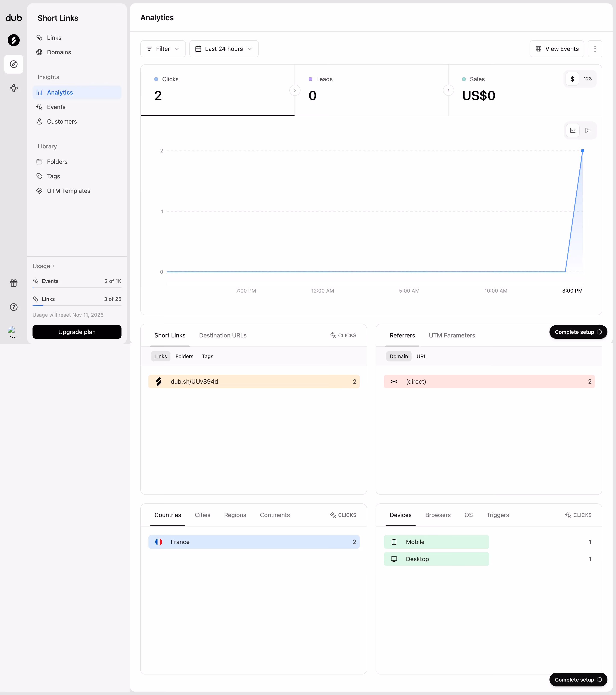Open Links in sidebar
Screen dimensions: 616x695
pyautogui.click(x=77, y=38)
